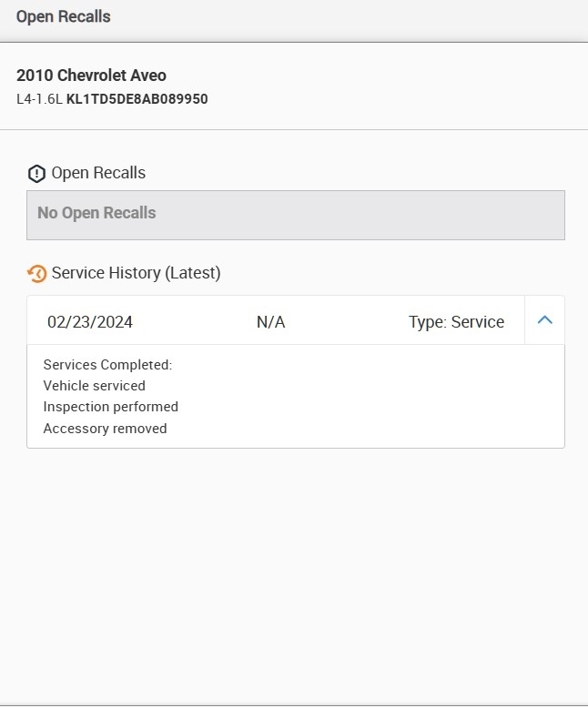Click the Service History clock icon

pos(36,273)
